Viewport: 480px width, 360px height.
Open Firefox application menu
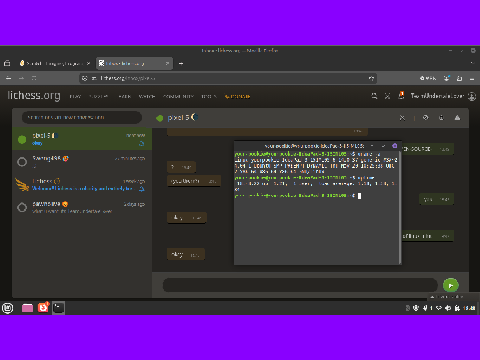click(x=472, y=78)
